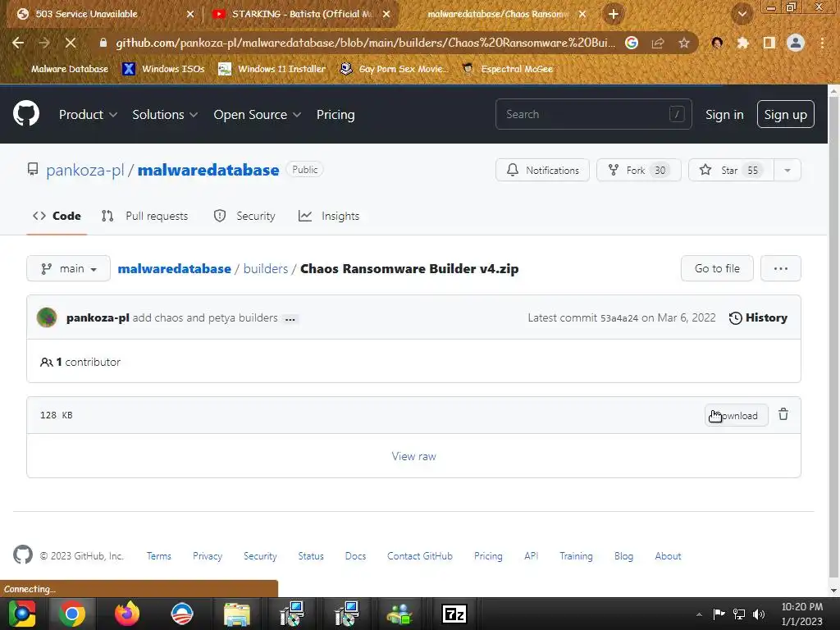Focus the GitHub search field
This screenshot has width=840, height=630.
point(594,114)
